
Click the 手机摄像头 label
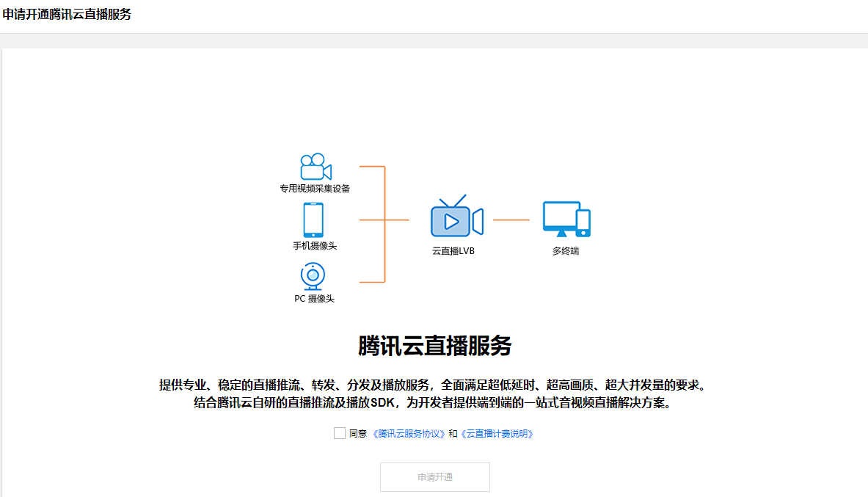click(315, 246)
